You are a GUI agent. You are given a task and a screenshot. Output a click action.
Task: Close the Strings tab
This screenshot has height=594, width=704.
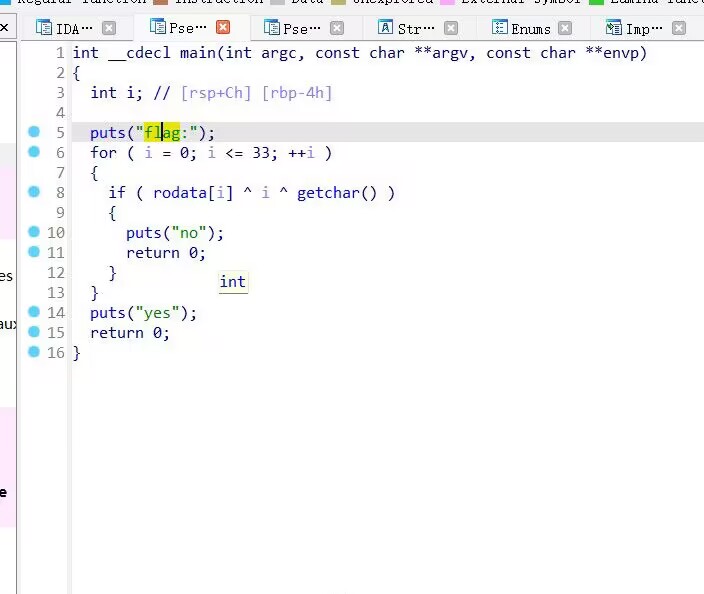451,28
